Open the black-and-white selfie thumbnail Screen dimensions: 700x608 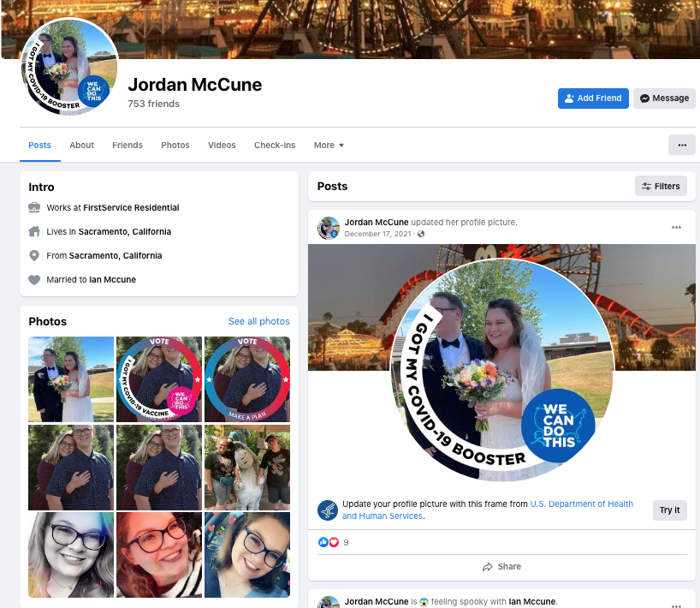point(71,555)
